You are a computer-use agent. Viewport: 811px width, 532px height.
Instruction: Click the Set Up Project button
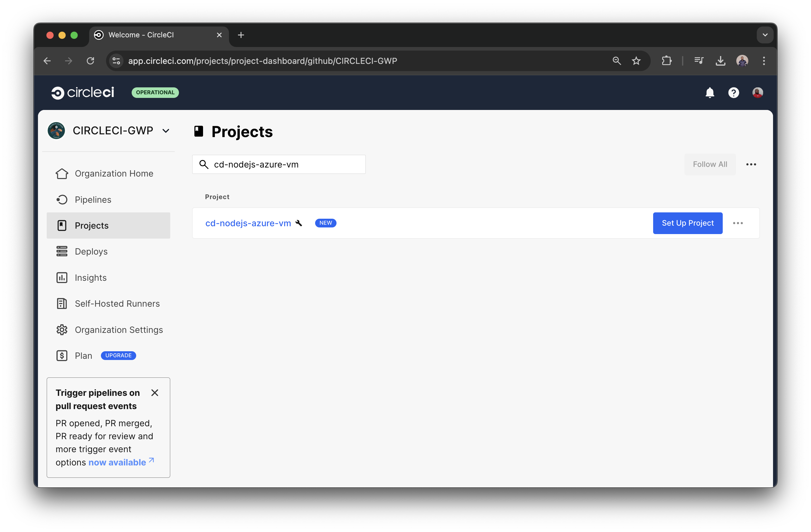688,223
